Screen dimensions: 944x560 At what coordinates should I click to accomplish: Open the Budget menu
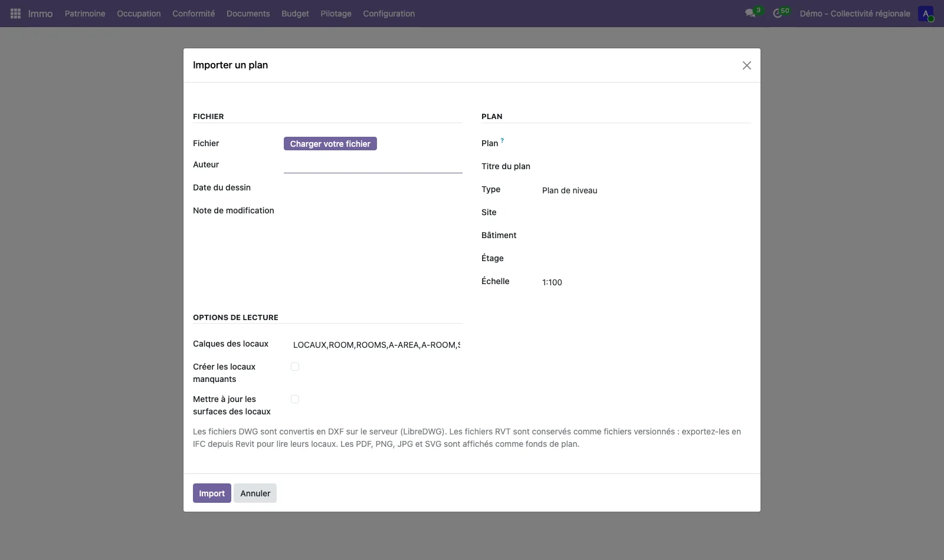point(295,14)
